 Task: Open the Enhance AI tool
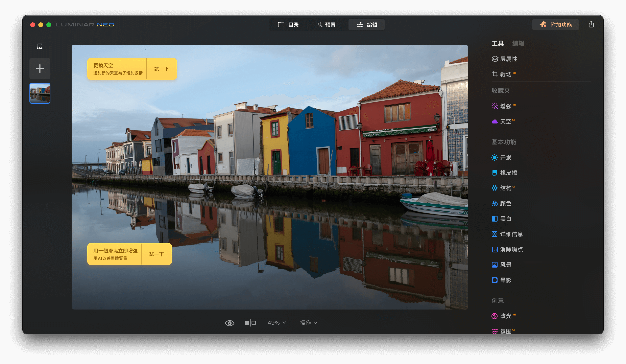tap(505, 106)
